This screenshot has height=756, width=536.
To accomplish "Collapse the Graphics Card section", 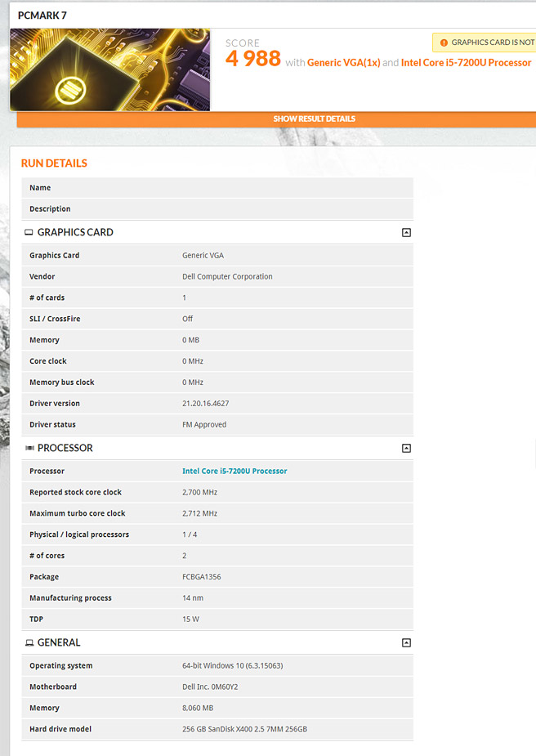I will [x=406, y=232].
